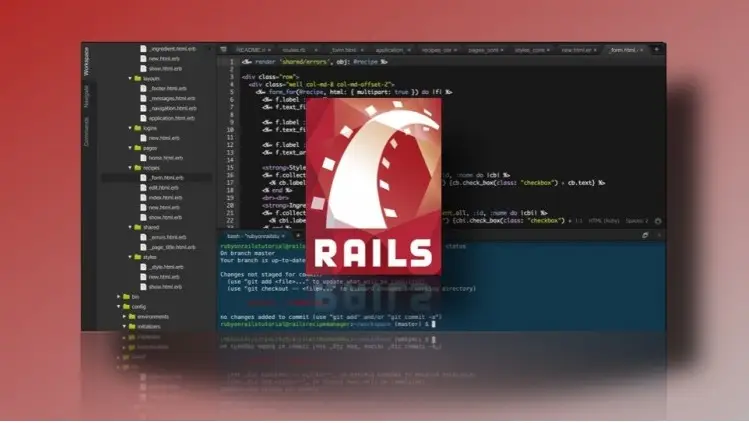The height and width of the screenshot is (423, 749).
Task: Close the new.html.er editor tab
Action: 595,50
